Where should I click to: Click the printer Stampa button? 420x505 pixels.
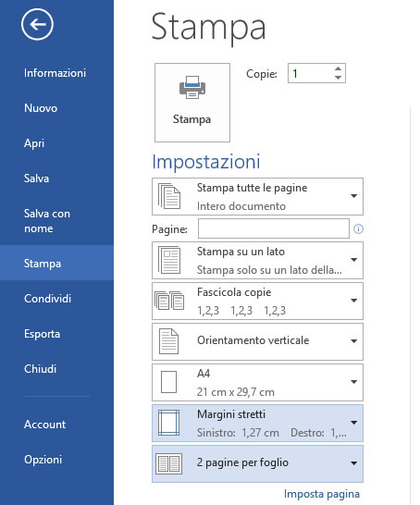coord(192,103)
